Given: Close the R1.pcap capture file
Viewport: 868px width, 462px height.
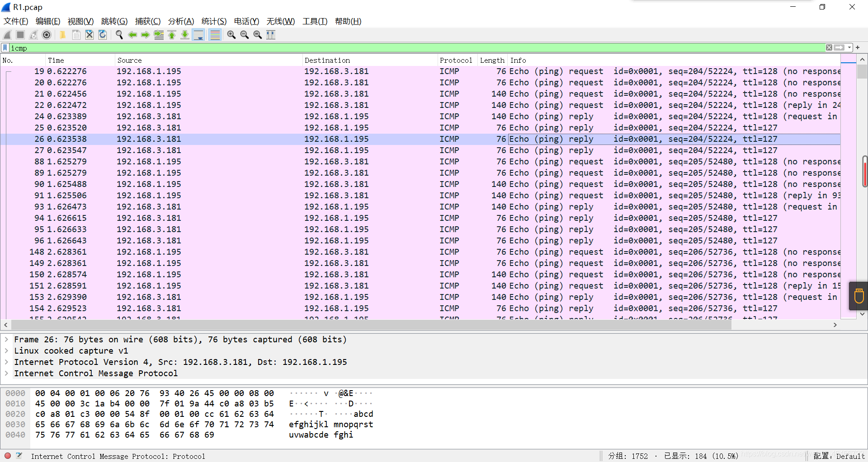Looking at the screenshot, I should point(89,35).
